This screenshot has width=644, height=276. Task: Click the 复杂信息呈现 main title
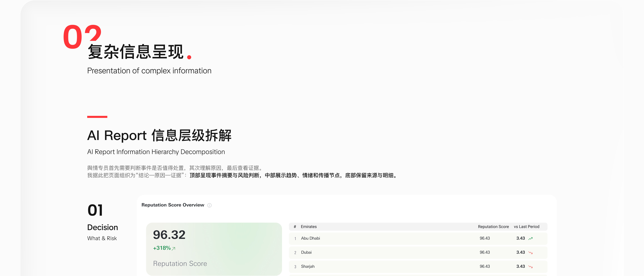136,52
